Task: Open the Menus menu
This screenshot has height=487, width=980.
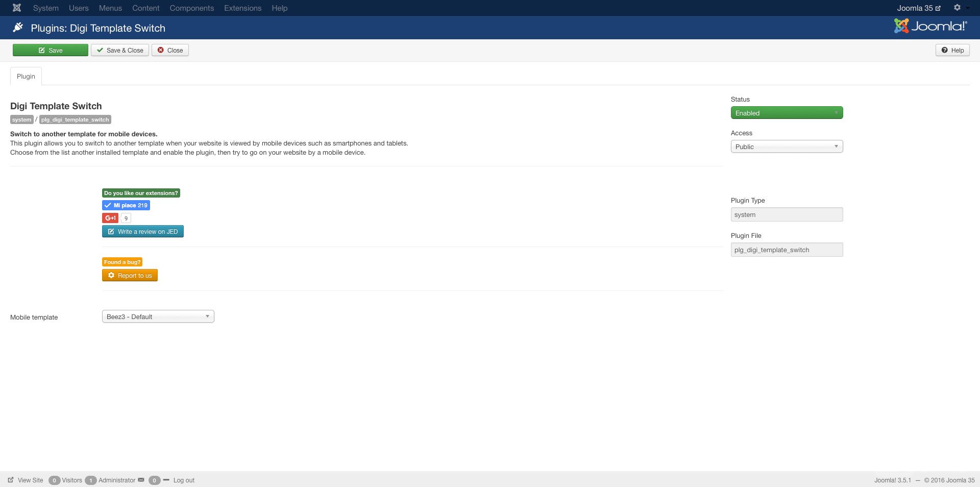Action: pos(110,8)
